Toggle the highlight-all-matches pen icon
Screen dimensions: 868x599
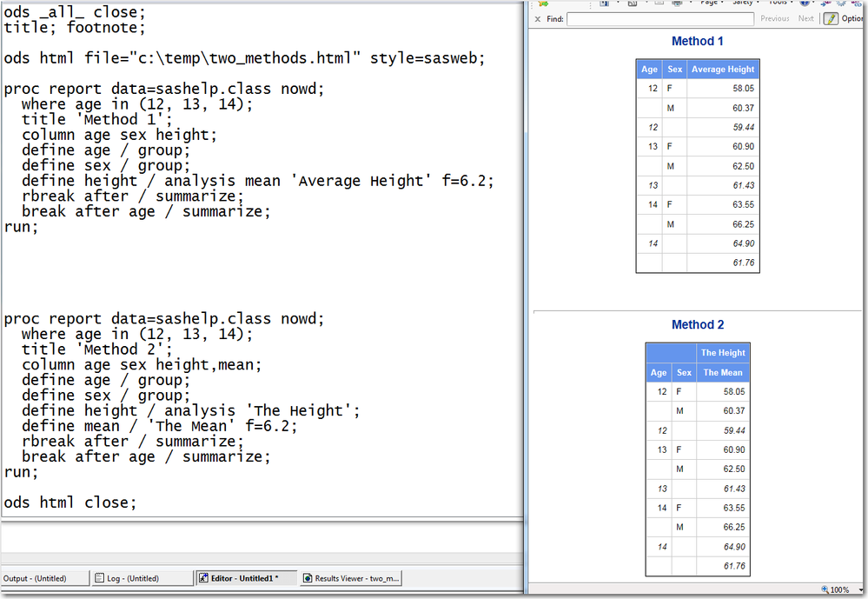pyautogui.click(x=831, y=19)
